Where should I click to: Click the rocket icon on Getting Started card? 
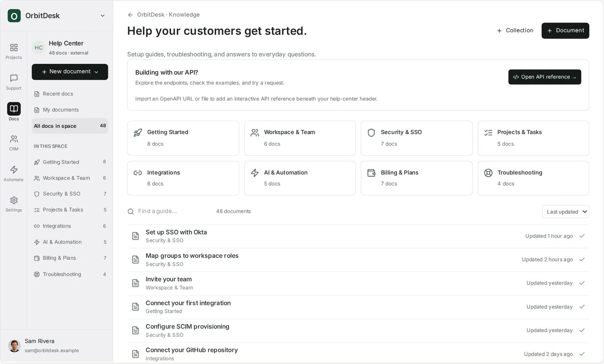pyautogui.click(x=138, y=132)
